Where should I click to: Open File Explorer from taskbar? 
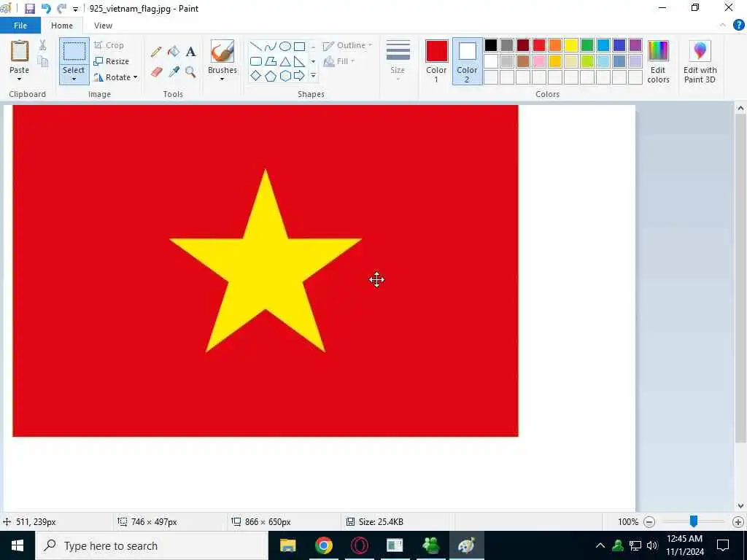(287, 545)
